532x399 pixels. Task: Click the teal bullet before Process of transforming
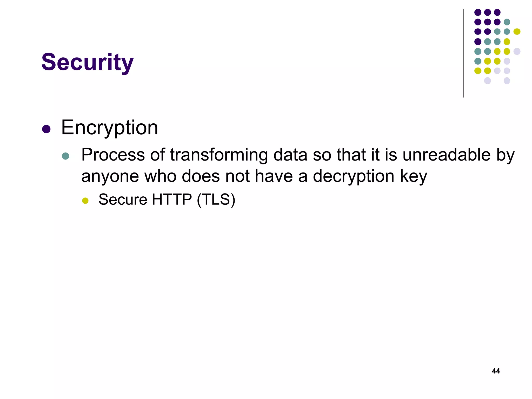point(66,156)
